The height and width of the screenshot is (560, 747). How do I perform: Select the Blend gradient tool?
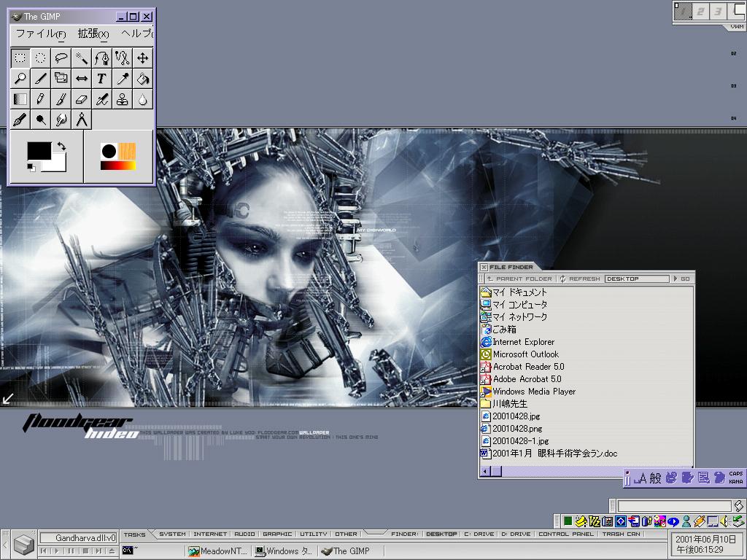[20, 99]
